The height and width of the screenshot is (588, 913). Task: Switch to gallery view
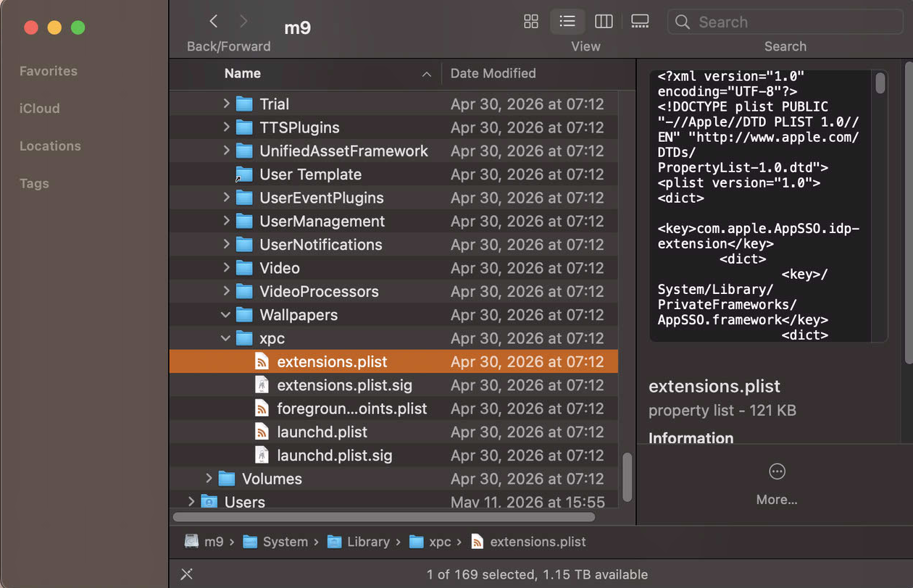640,22
